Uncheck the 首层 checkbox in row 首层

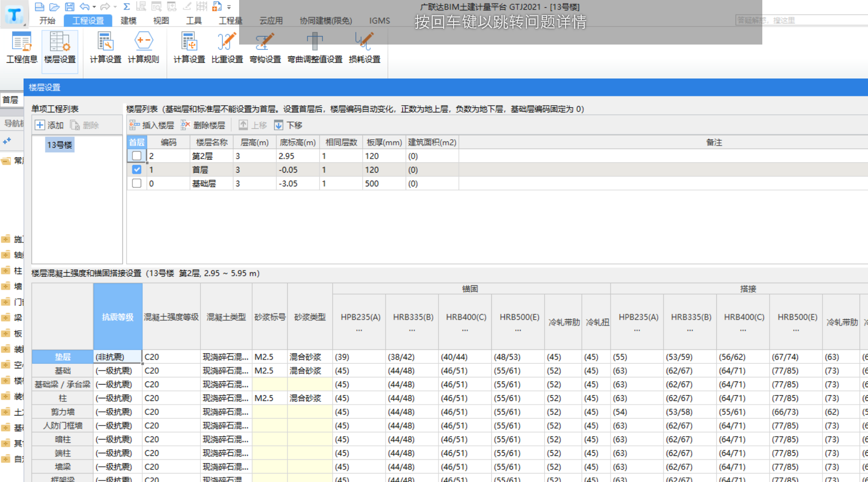pyautogui.click(x=137, y=170)
